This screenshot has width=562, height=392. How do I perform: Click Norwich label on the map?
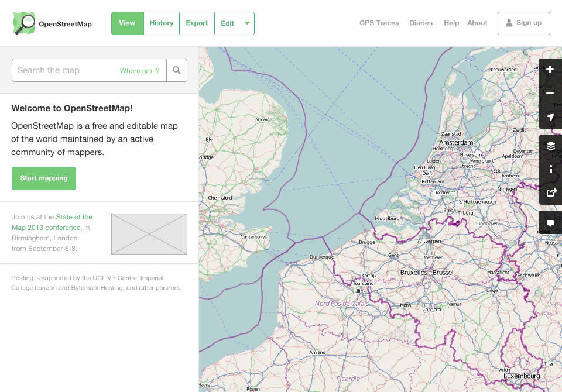coord(264,120)
